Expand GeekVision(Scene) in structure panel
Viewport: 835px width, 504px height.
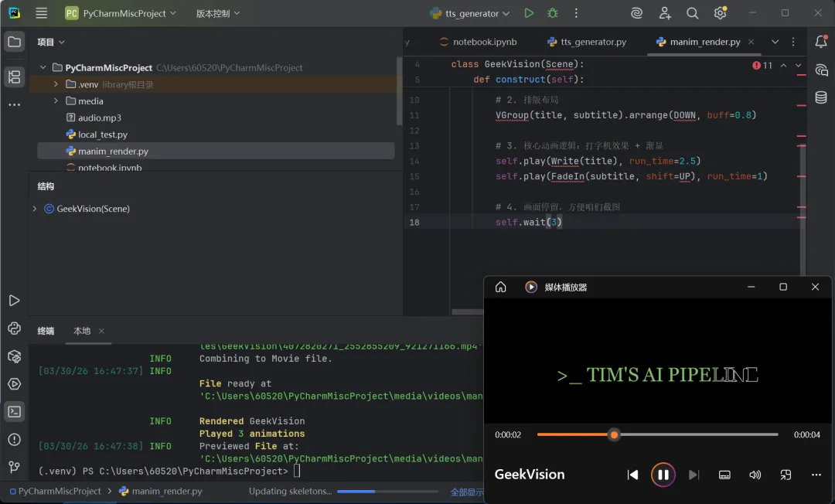pos(35,209)
